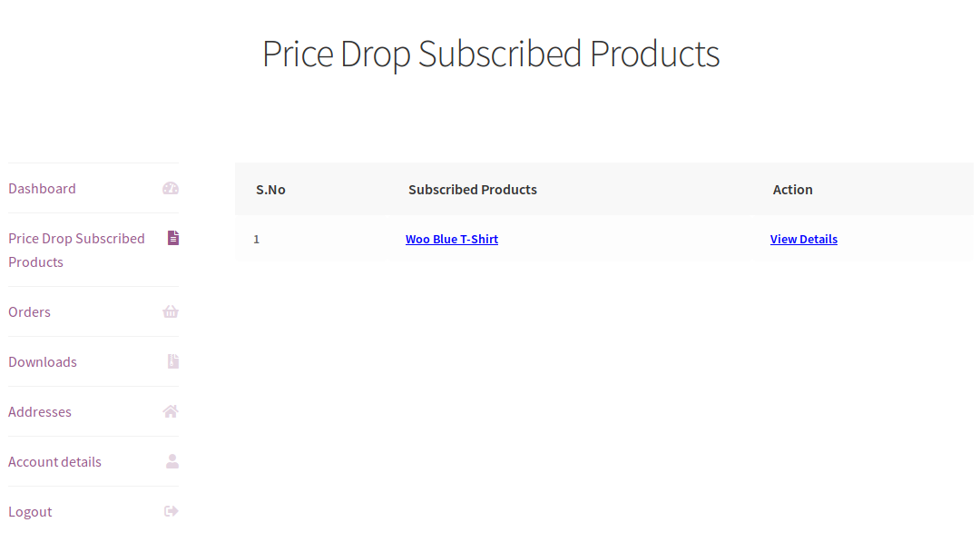This screenshot has width=980, height=552.
Task: Open the Woo Blue T-Shirt product link
Action: tap(452, 239)
